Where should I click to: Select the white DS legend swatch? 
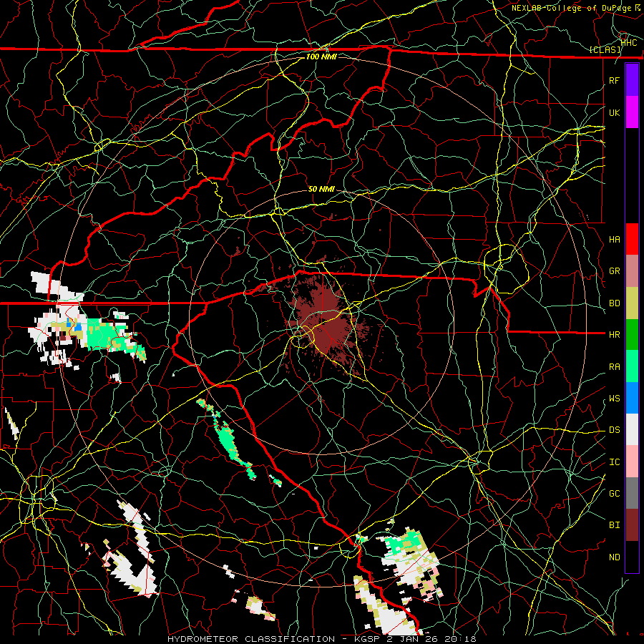click(x=632, y=429)
